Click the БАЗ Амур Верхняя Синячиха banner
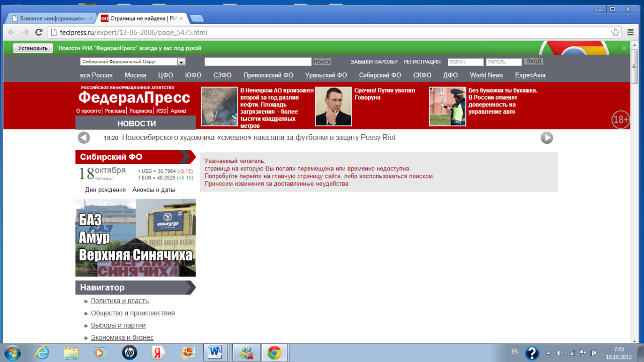 pos(135,238)
